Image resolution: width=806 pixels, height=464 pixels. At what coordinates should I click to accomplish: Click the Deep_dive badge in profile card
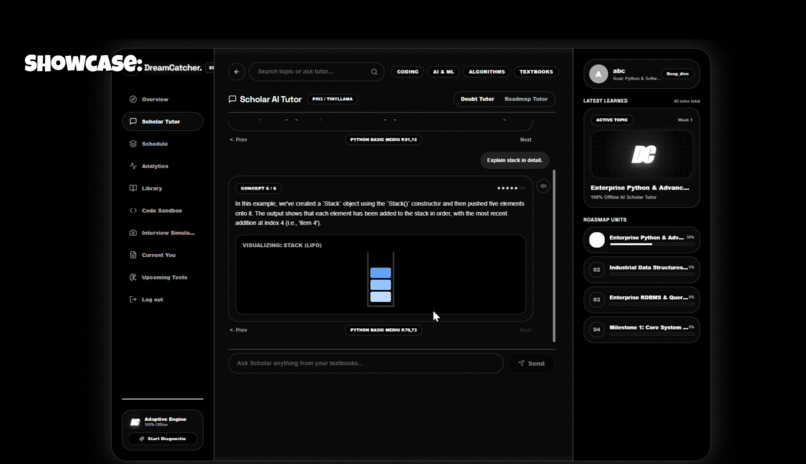pyautogui.click(x=677, y=74)
